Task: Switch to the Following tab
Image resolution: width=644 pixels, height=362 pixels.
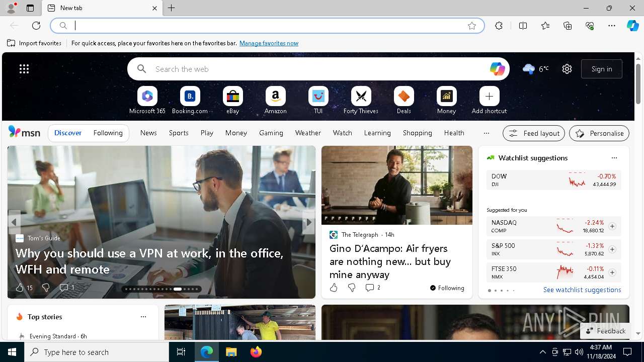Action: tap(108, 133)
